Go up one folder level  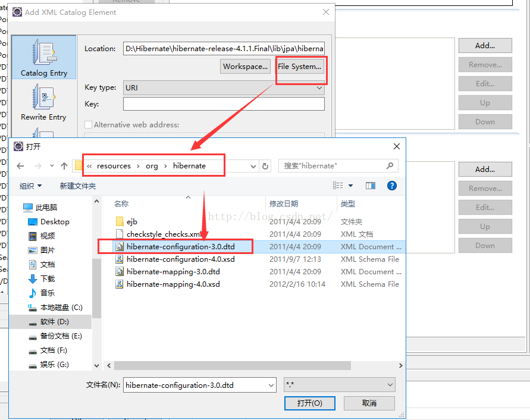(64, 166)
